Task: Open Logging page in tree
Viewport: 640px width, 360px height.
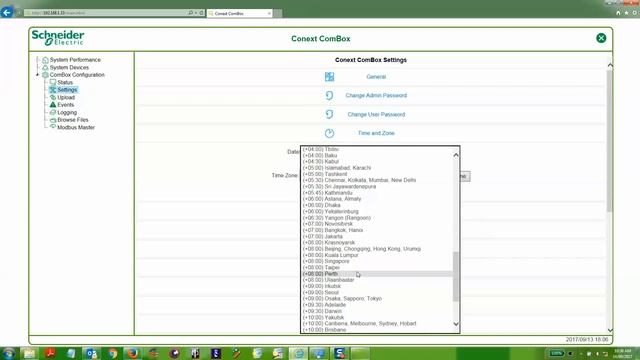Action: pos(67,112)
